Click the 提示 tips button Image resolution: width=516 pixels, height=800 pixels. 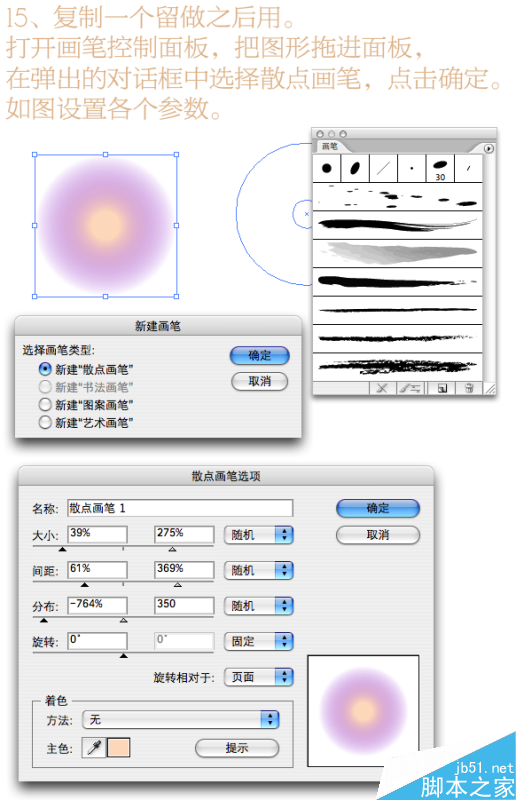click(x=237, y=748)
